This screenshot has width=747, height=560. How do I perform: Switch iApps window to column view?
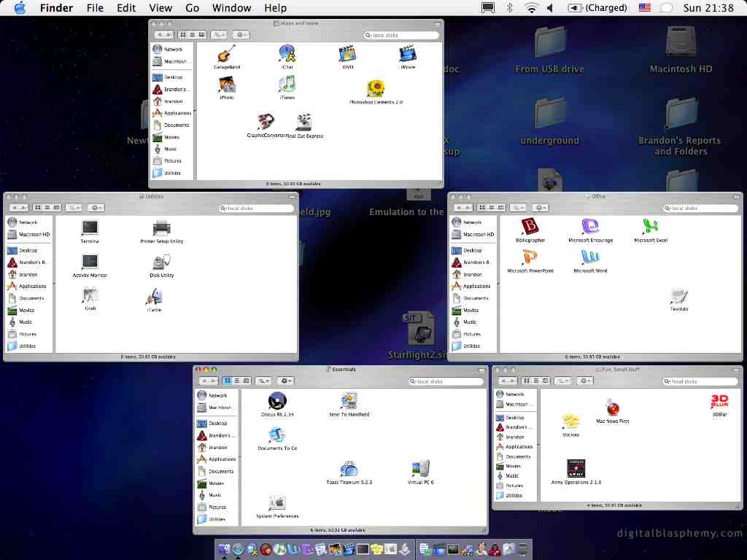pyautogui.click(x=202, y=35)
